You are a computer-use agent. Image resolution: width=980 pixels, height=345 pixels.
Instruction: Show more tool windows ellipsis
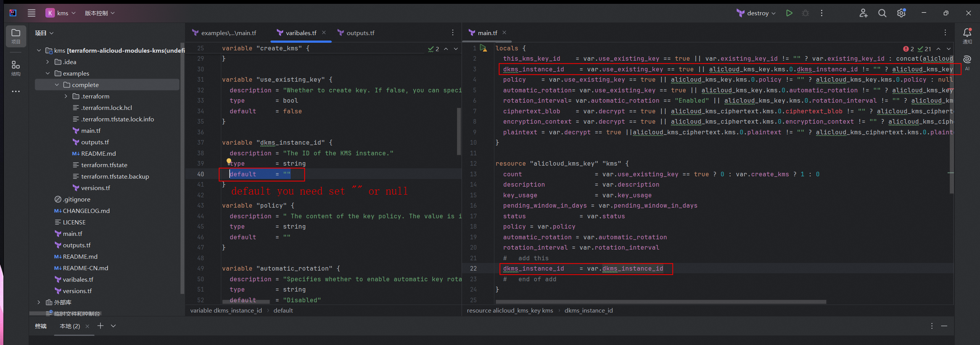point(16,91)
